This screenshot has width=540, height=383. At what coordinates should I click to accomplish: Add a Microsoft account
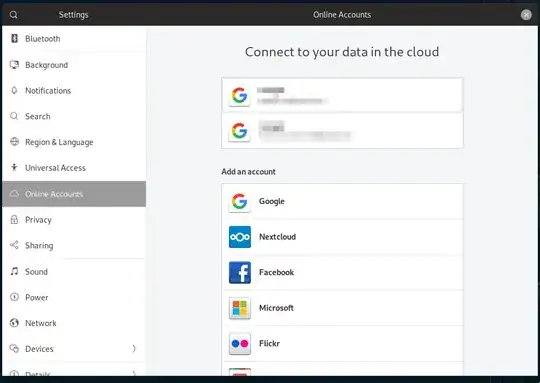342,308
